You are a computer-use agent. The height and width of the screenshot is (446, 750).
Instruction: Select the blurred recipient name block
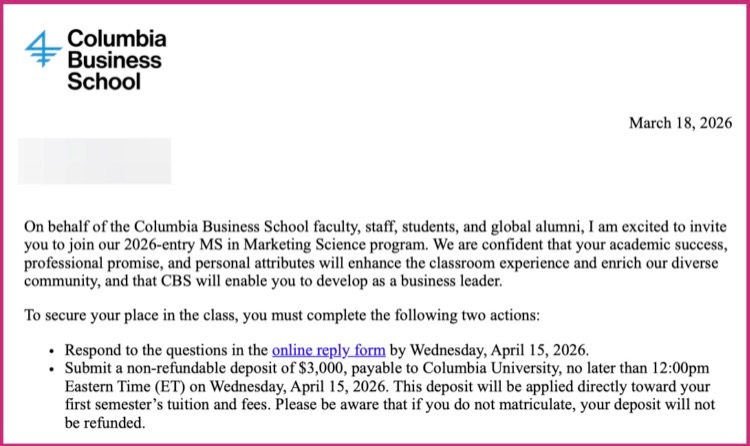tap(97, 160)
